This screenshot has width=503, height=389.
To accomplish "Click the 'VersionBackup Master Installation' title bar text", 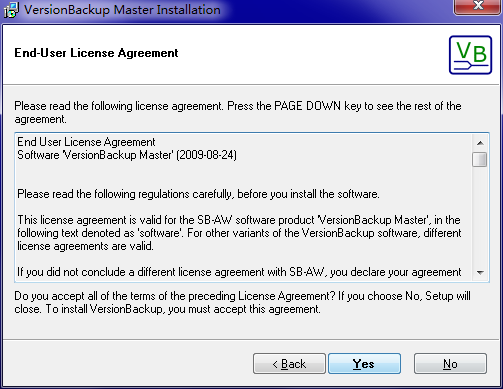I will click(122, 10).
